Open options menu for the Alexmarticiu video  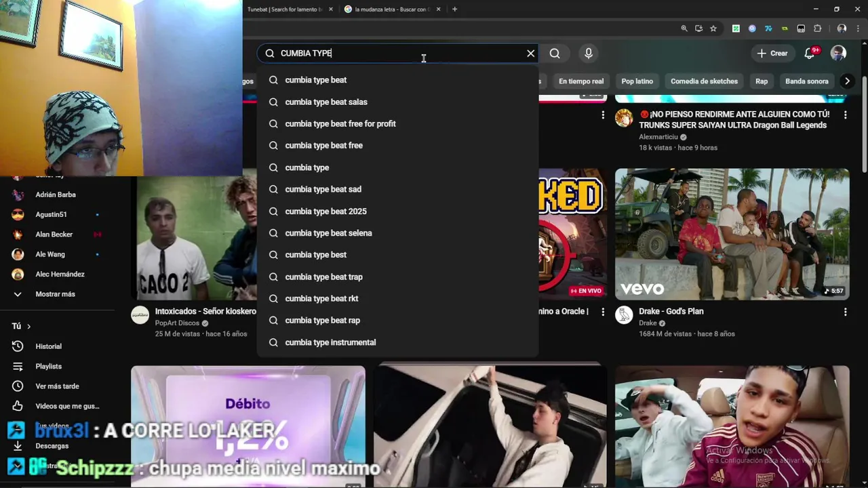click(845, 115)
